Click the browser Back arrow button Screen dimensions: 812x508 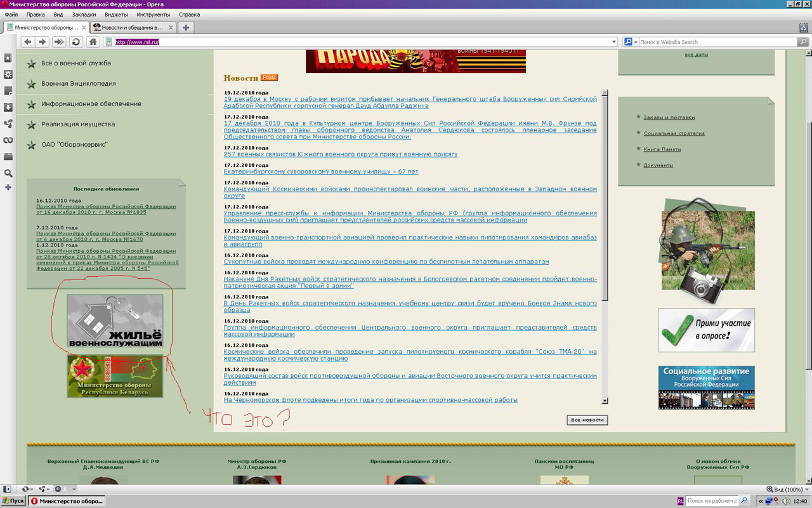pos(27,42)
